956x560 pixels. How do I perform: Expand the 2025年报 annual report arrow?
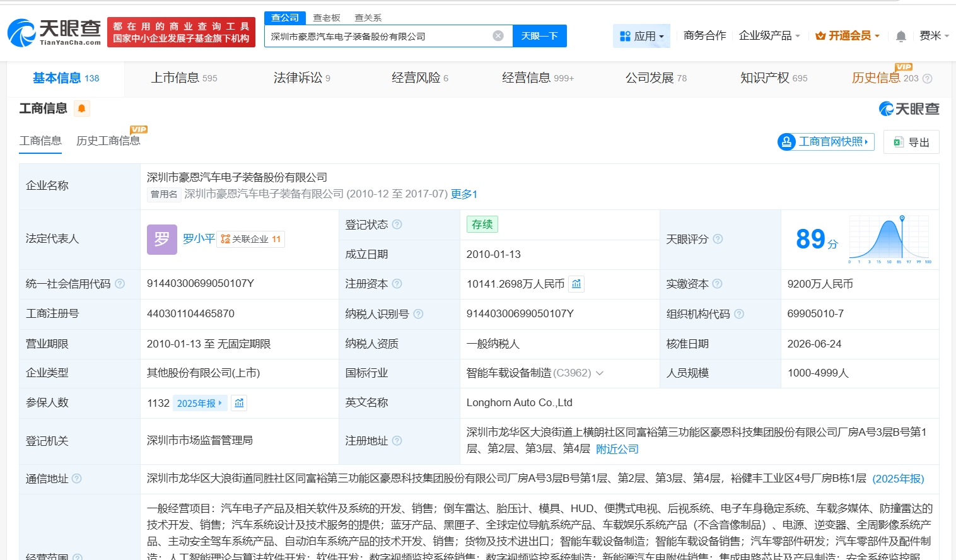(199, 403)
